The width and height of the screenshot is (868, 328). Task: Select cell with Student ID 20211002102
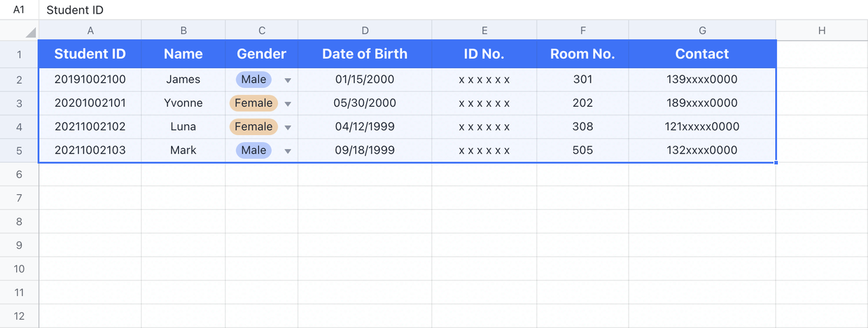coord(90,126)
